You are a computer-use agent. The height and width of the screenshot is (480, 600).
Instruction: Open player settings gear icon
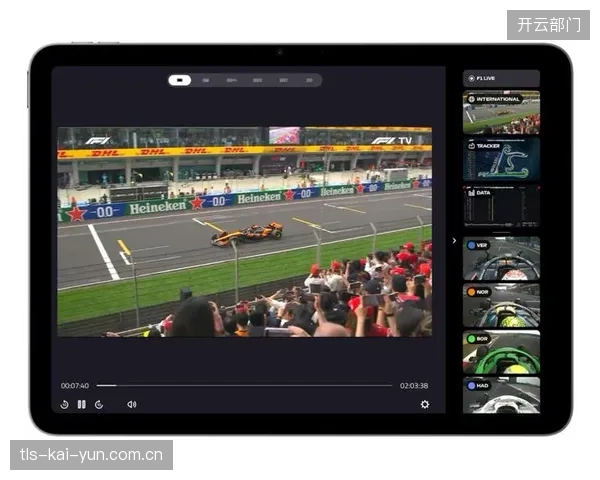(425, 404)
